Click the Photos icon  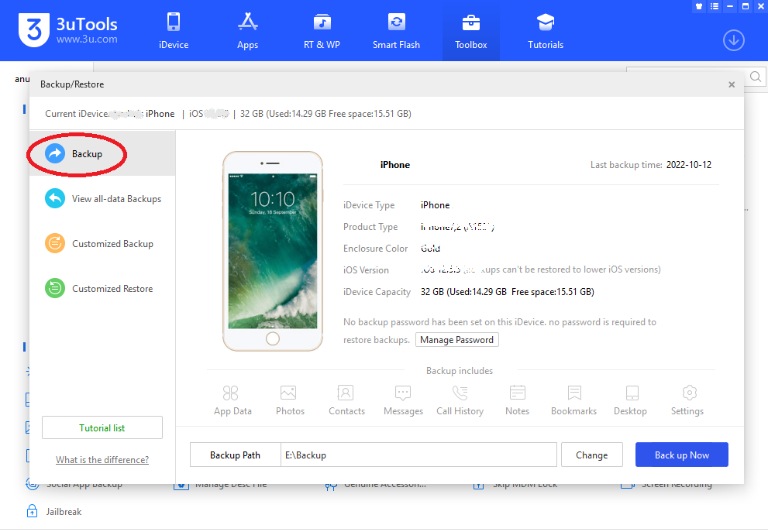pos(288,393)
